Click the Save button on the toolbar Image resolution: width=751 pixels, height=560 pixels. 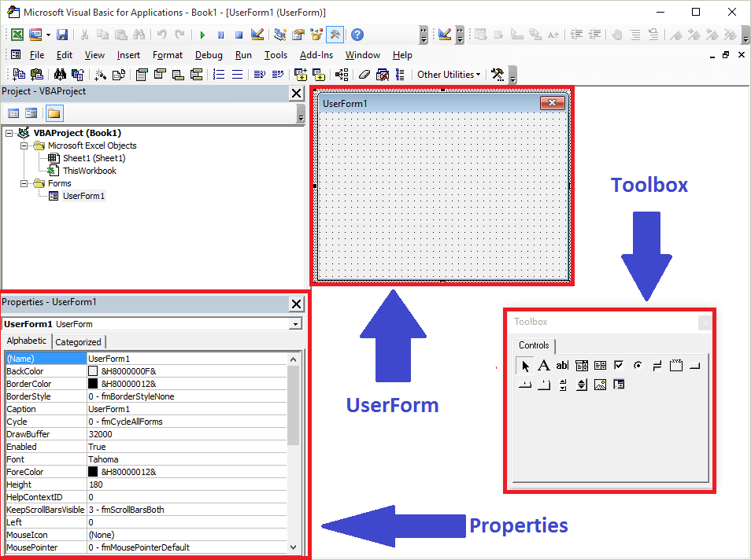tap(62, 35)
